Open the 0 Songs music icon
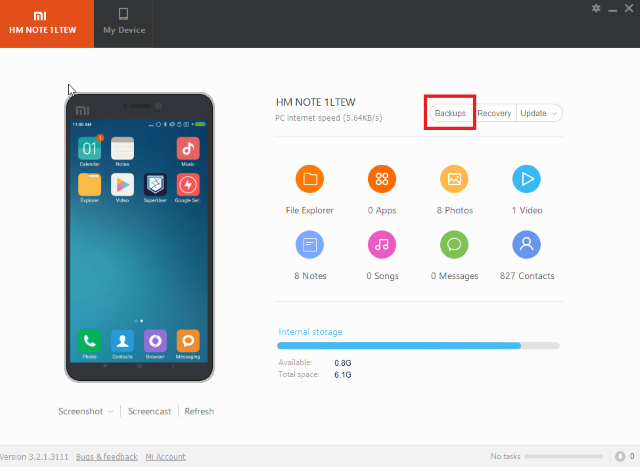The width and height of the screenshot is (640, 467). pos(382,244)
